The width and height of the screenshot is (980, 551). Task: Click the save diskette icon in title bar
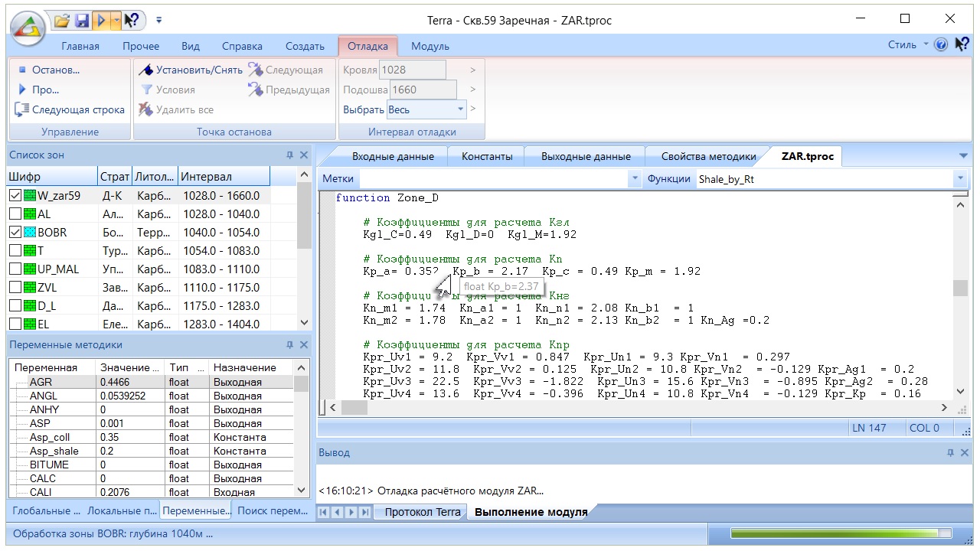click(81, 21)
